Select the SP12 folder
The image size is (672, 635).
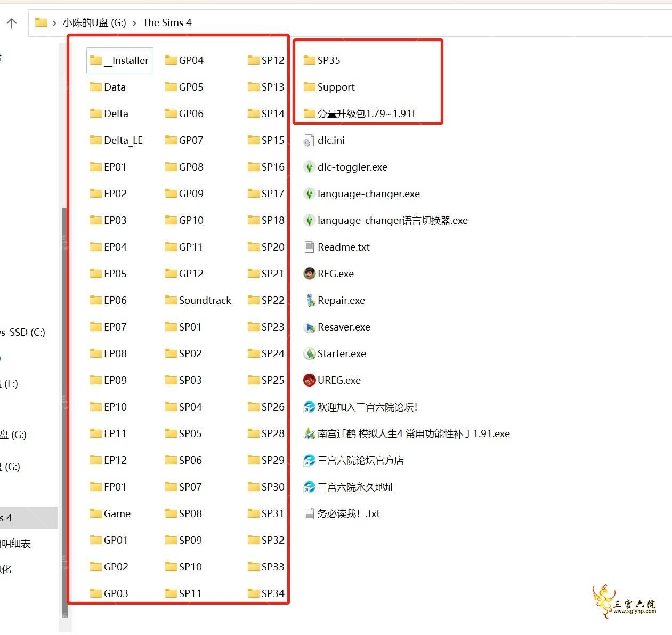click(x=266, y=60)
